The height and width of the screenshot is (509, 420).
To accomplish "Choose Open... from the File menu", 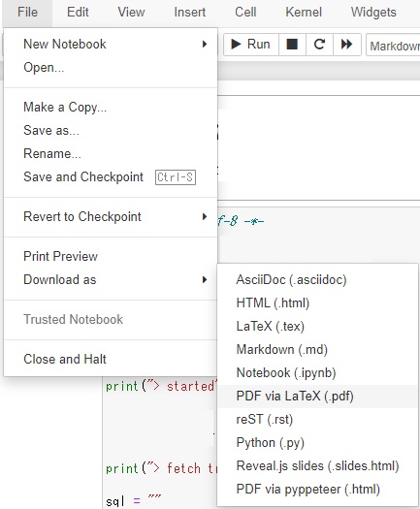I will tap(111, 67).
